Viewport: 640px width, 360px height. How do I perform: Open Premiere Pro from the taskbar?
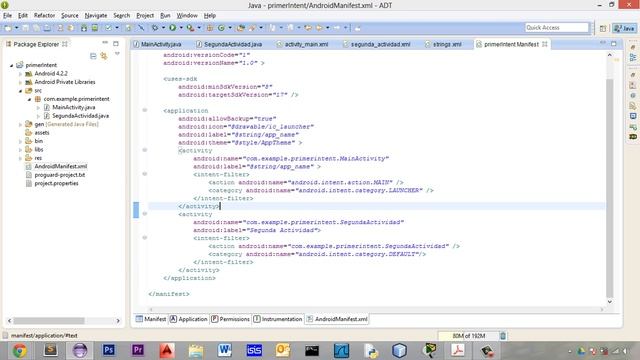tap(138, 351)
